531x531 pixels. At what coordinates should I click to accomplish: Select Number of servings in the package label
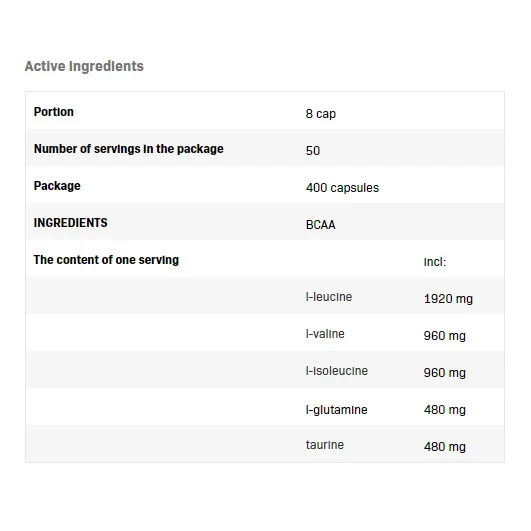(x=129, y=149)
